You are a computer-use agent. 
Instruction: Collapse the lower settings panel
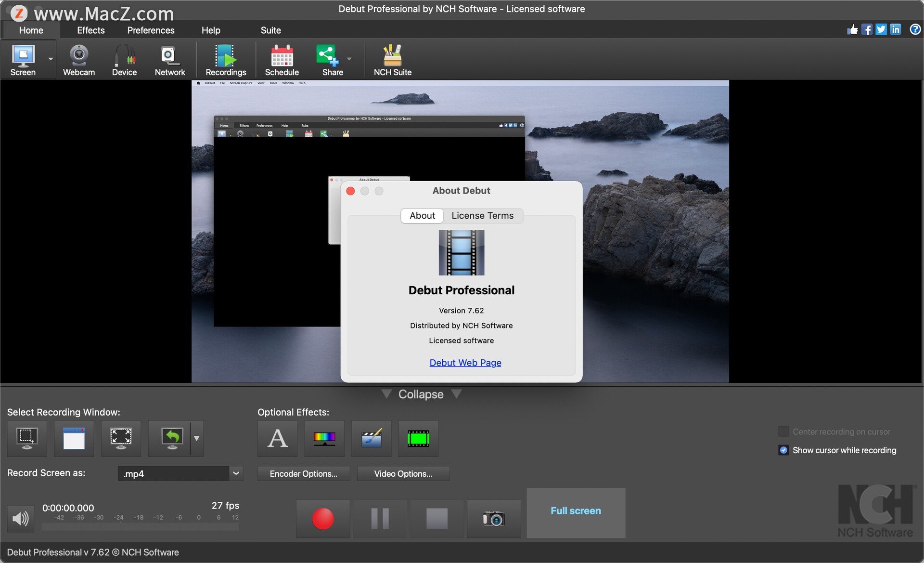tap(421, 394)
